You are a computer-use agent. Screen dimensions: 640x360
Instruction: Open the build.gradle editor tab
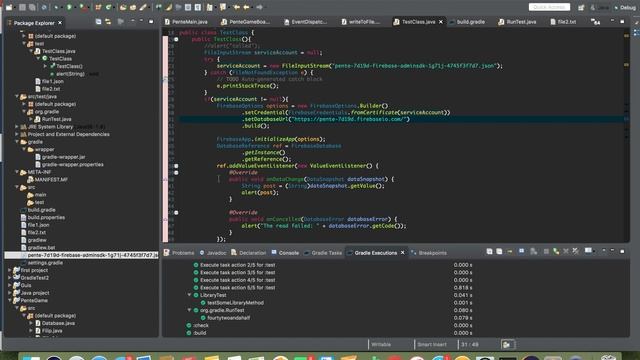tap(467, 22)
